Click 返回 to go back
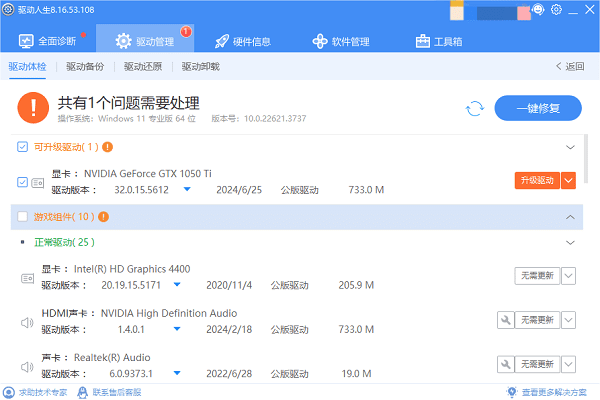 point(569,67)
